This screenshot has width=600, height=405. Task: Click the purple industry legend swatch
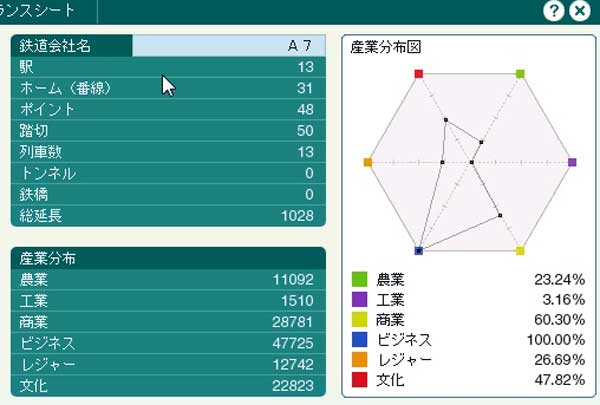tap(359, 299)
